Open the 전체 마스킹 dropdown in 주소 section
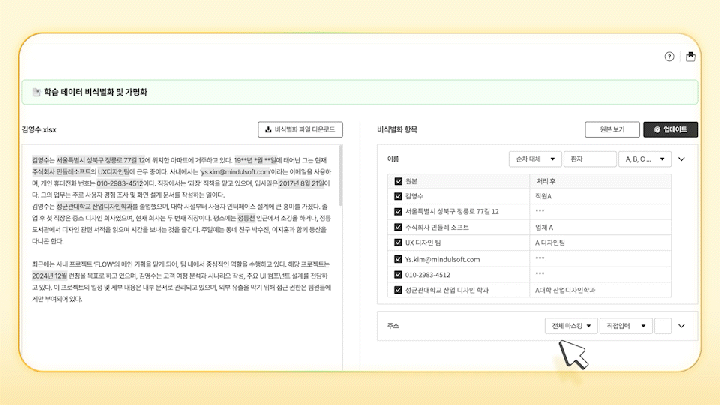The width and height of the screenshot is (720, 405). click(571, 326)
